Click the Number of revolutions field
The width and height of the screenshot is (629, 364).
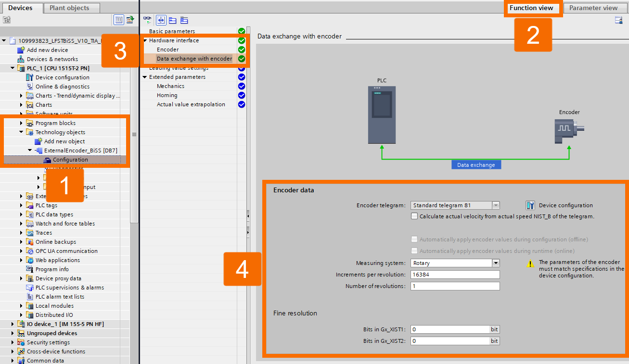[455, 286]
